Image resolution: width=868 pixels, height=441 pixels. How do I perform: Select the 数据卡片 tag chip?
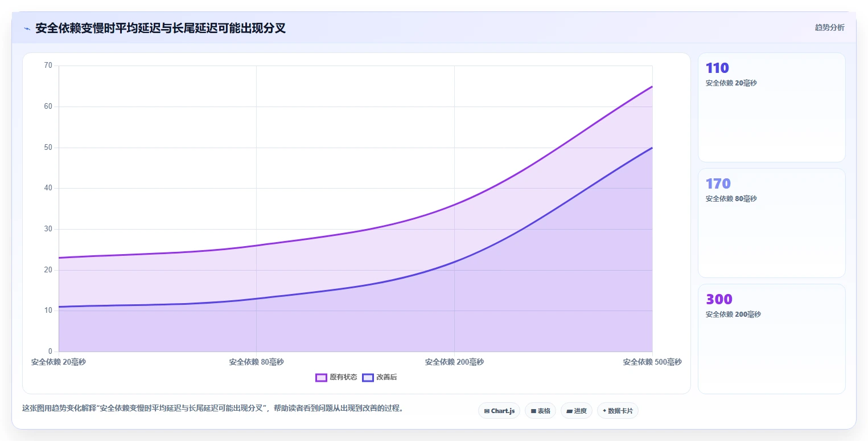[x=618, y=411]
